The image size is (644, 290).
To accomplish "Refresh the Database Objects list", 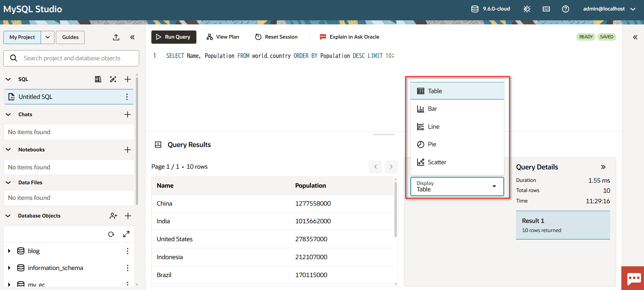I will pos(111,234).
